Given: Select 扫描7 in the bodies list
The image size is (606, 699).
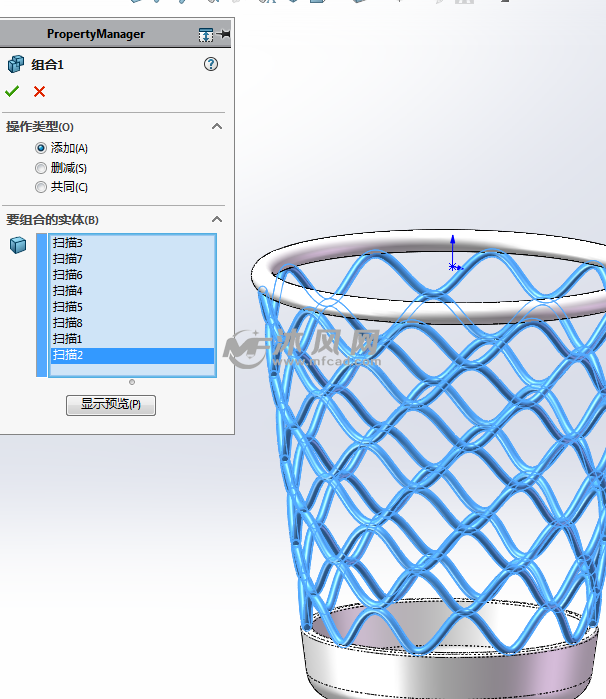Looking at the screenshot, I should click(x=132, y=259).
